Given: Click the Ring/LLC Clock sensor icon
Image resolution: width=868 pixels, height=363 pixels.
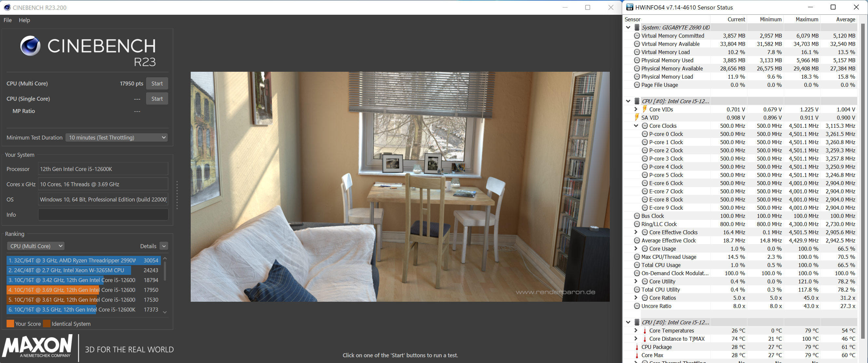Looking at the screenshot, I should pyautogui.click(x=637, y=224).
